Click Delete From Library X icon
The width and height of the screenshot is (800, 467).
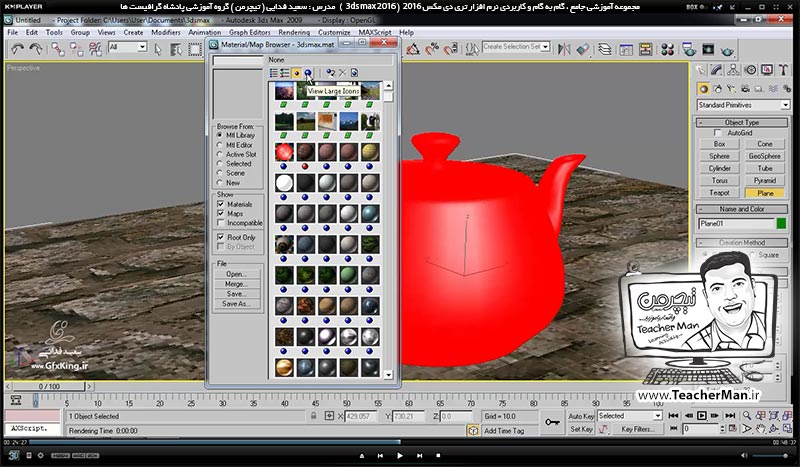coord(342,73)
